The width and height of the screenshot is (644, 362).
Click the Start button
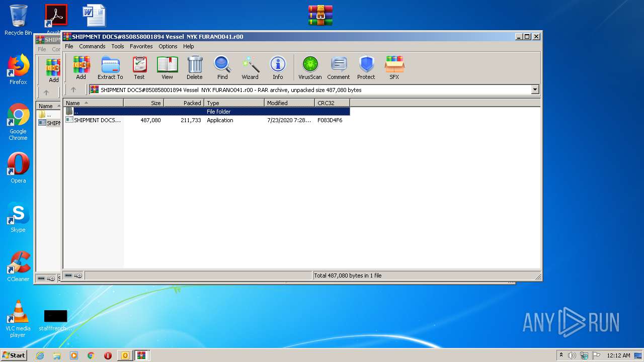click(x=14, y=355)
